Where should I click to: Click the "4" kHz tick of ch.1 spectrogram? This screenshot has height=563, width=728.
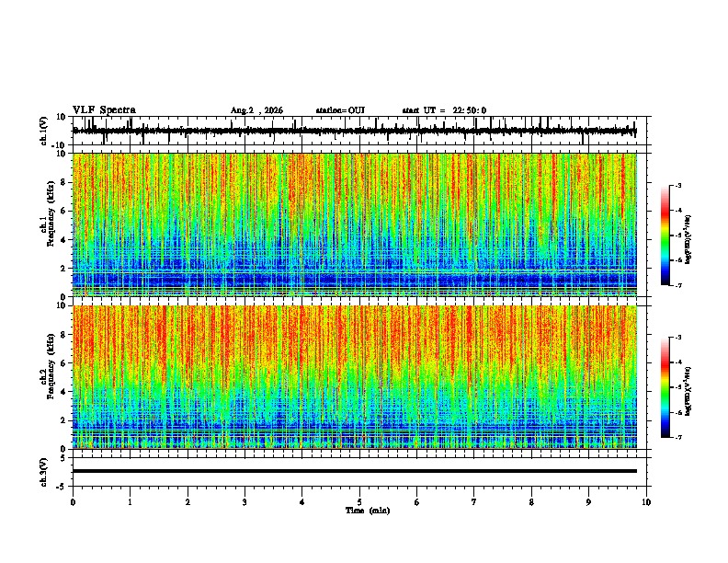(63, 240)
